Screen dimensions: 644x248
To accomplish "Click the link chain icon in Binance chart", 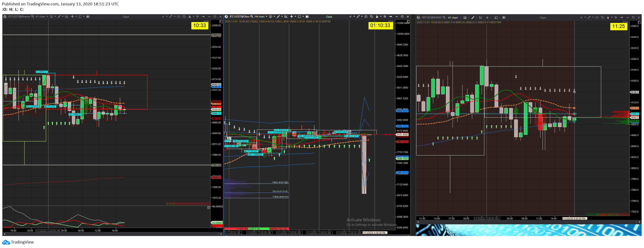I will 171,17.
